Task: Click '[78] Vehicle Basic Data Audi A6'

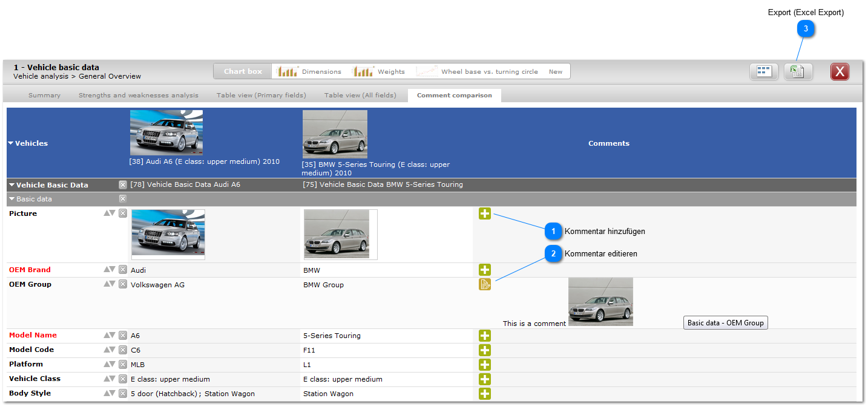Action: pyautogui.click(x=185, y=185)
